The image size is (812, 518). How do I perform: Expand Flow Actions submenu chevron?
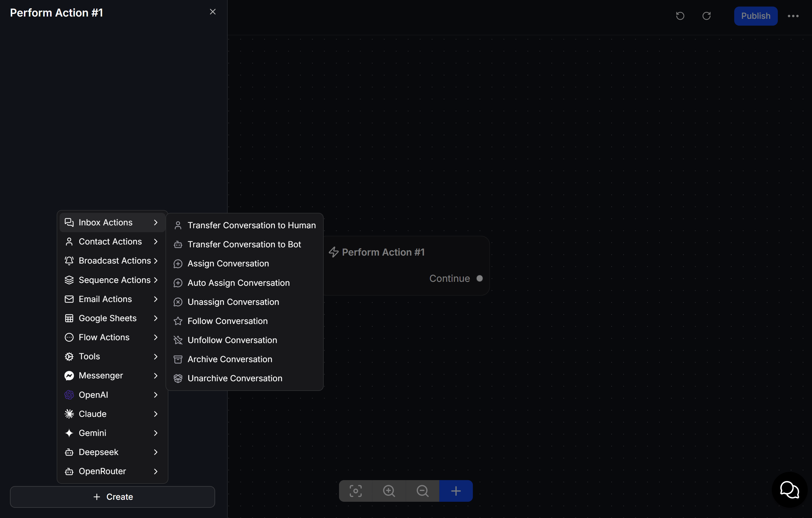pyautogui.click(x=156, y=337)
